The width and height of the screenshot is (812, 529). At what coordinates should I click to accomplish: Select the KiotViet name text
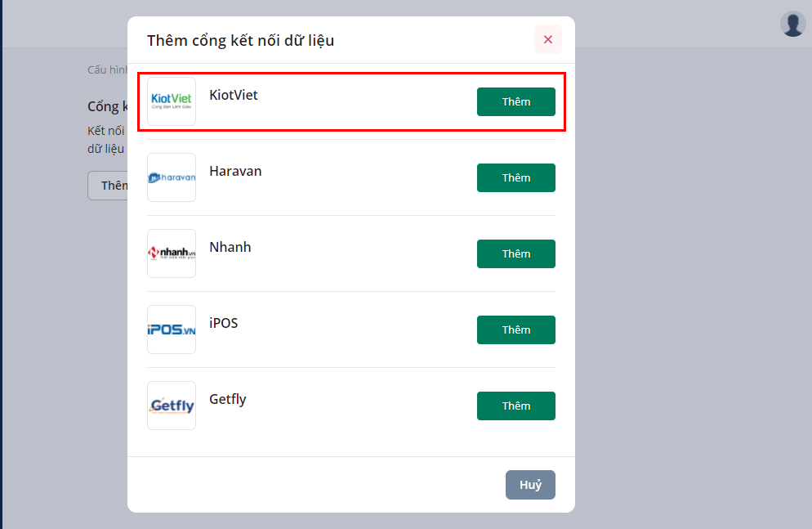click(234, 95)
